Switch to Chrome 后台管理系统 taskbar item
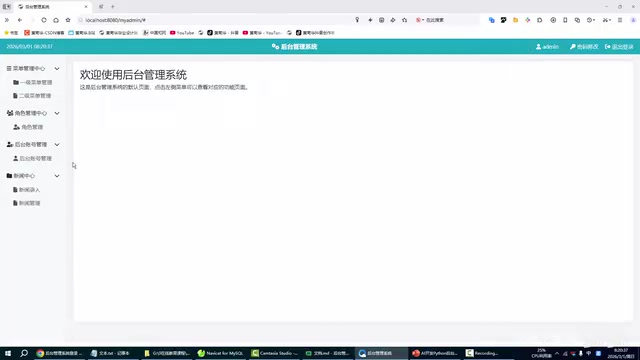 (x=59, y=353)
